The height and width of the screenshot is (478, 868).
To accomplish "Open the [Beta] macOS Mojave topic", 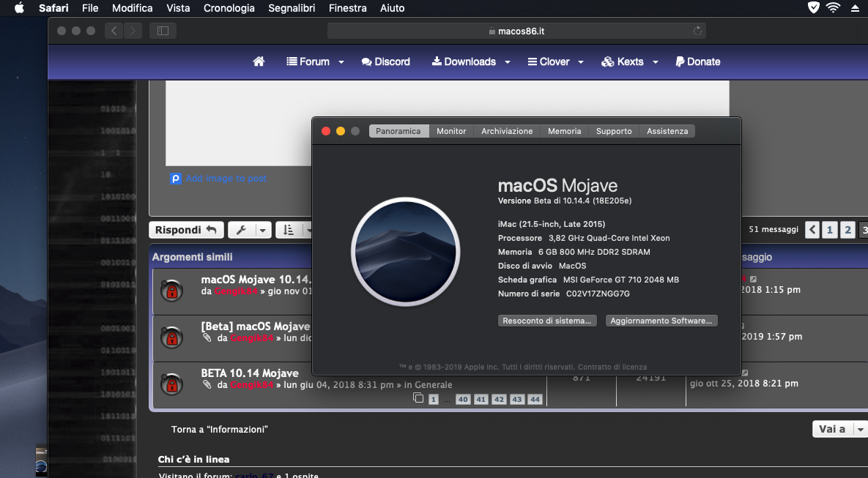I will tap(256, 326).
